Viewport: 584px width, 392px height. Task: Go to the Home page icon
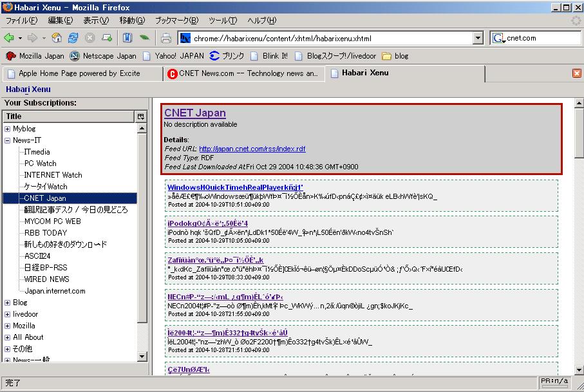(x=57, y=37)
